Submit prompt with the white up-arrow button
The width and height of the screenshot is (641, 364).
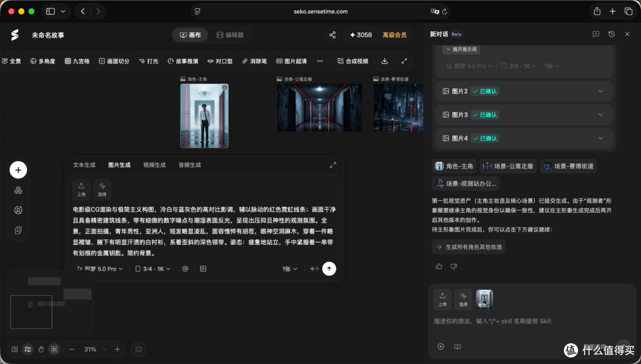point(329,269)
